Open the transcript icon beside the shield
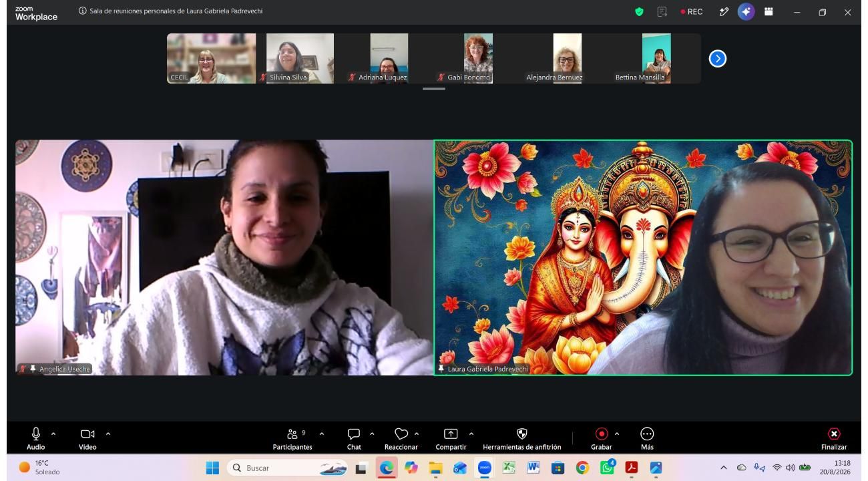This screenshot has height=481, width=868. click(662, 12)
